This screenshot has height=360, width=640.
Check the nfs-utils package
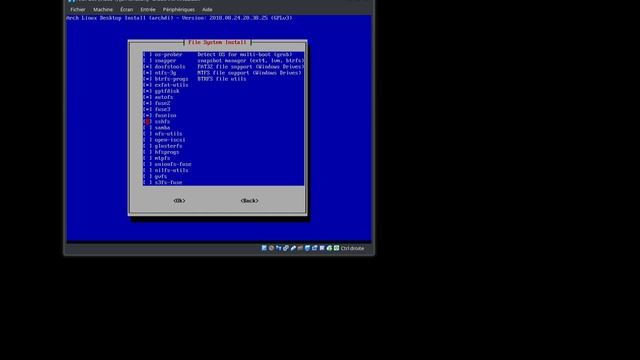pyautogui.click(x=148, y=134)
